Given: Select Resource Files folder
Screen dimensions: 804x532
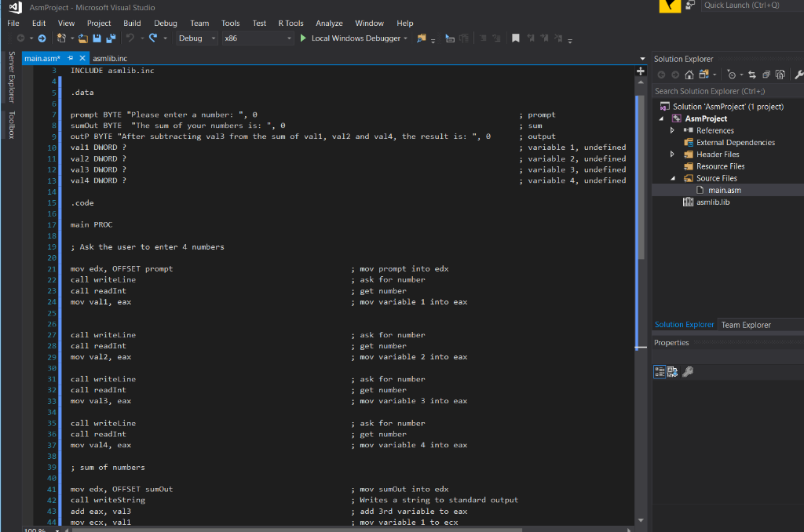Looking at the screenshot, I should (x=720, y=166).
